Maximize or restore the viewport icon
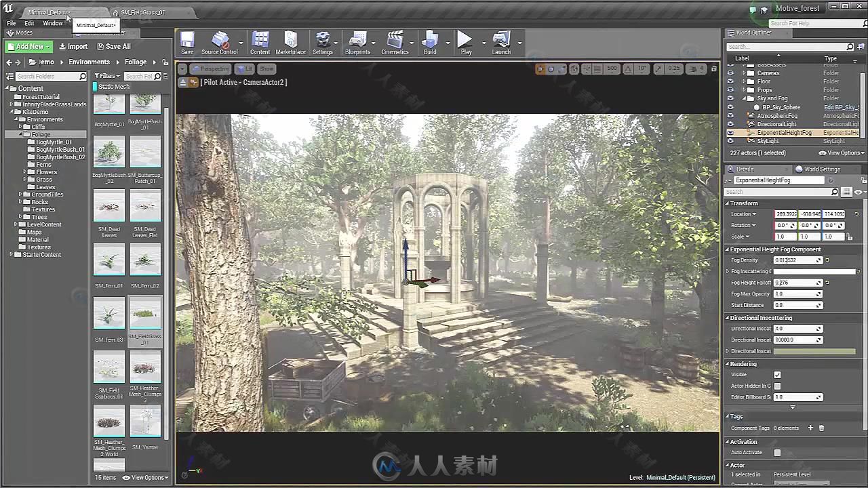This screenshot has height=488, width=868. [x=714, y=68]
